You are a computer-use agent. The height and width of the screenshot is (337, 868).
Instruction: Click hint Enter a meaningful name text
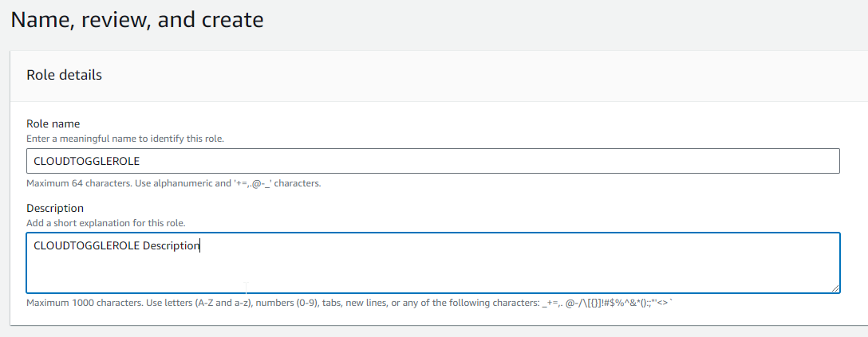[x=125, y=139]
